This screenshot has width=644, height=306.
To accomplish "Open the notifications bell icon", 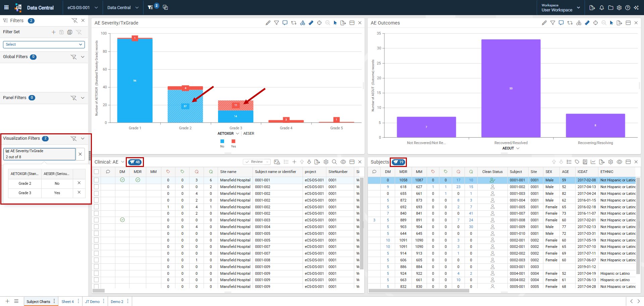I will [602, 7].
